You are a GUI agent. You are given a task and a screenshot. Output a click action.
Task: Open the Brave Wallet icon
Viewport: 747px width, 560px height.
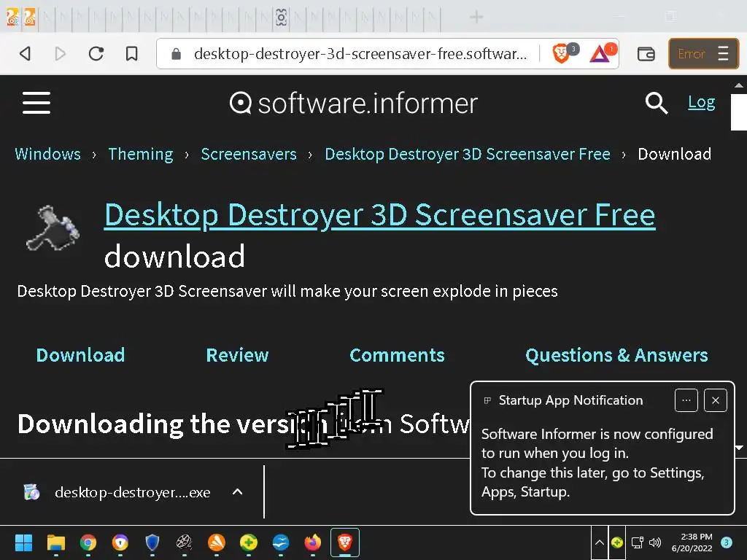pyautogui.click(x=646, y=54)
